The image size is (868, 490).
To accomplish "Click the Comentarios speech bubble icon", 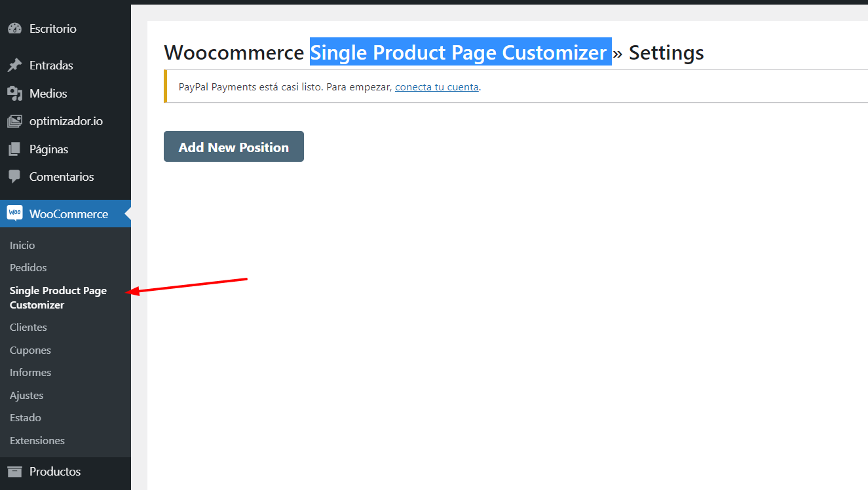I will pyautogui.click(x=14, y=177).
